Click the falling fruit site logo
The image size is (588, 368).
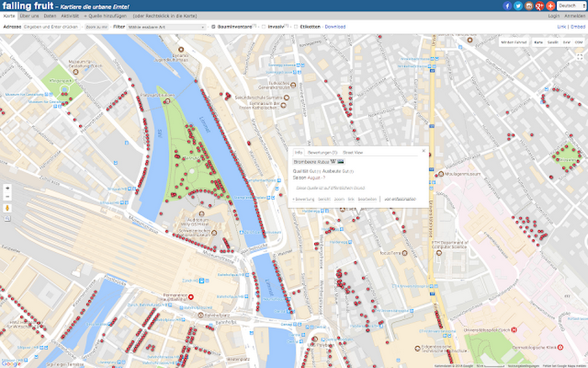pyautogui.click(x=28, y=6)
